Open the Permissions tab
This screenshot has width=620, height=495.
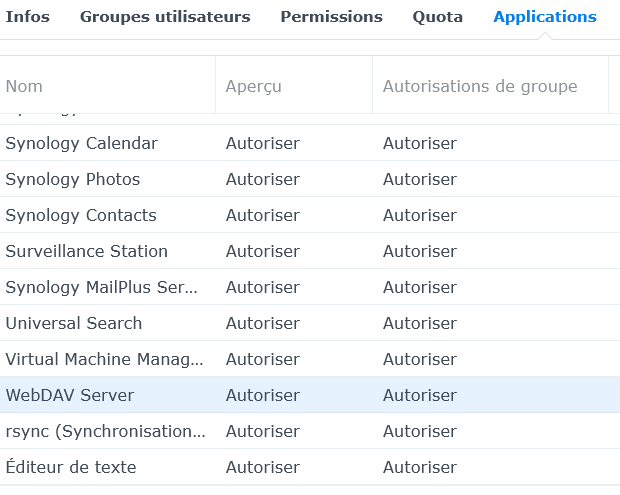[331, 17]
